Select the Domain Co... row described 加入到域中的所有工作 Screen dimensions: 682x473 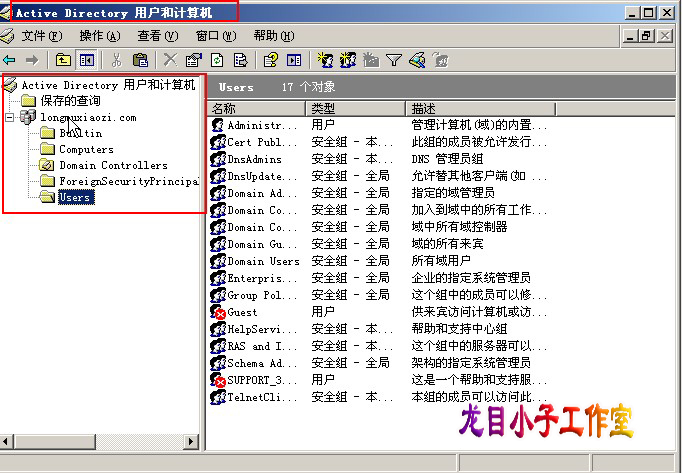(x=262, y=210)
